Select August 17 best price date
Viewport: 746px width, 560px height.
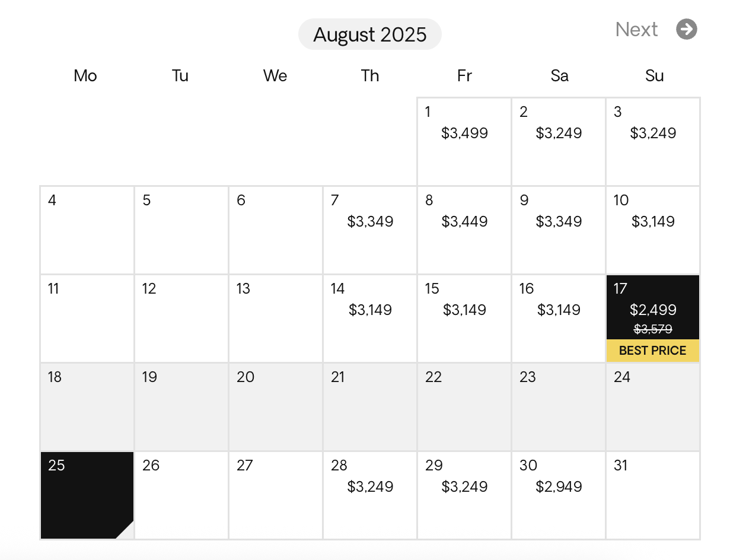pyautogui.click(x=653, y=319)
